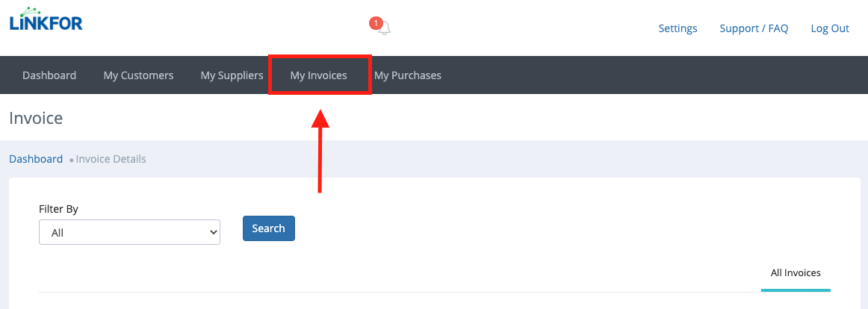Click the Linkfor logo
This screenshot has height=309, width=868.
click(x=46, y=19)
